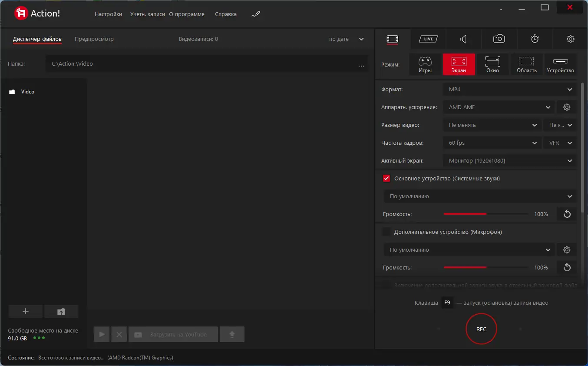Viewport: 588px width, 366px height.
Task: Select the Область recording mode
Action: [527, 64]
